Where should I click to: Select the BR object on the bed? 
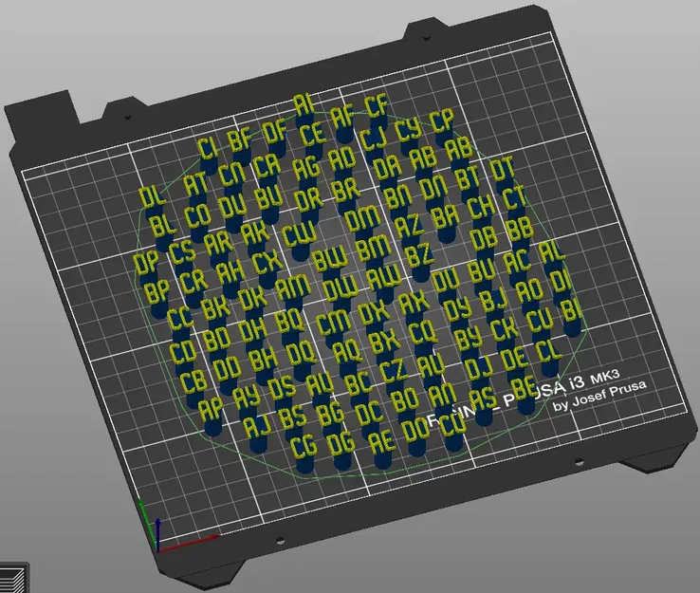(x=346, y=190)
